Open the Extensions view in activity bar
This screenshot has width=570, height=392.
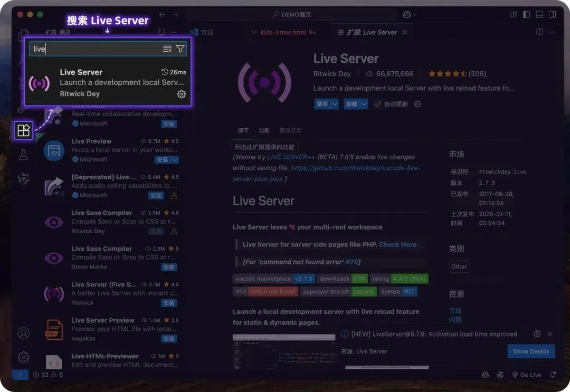pos(24,130)
